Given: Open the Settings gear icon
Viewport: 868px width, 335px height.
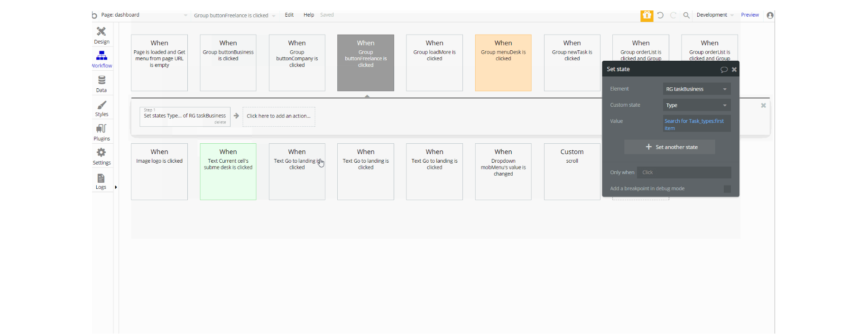Looking at the screenshot, I should click(x=102, y=153).
